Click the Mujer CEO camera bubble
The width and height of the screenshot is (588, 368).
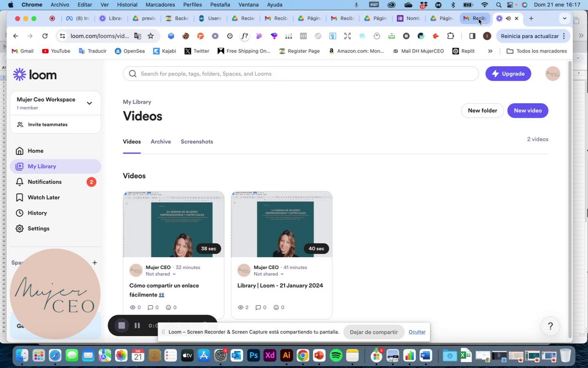[55, 294]
